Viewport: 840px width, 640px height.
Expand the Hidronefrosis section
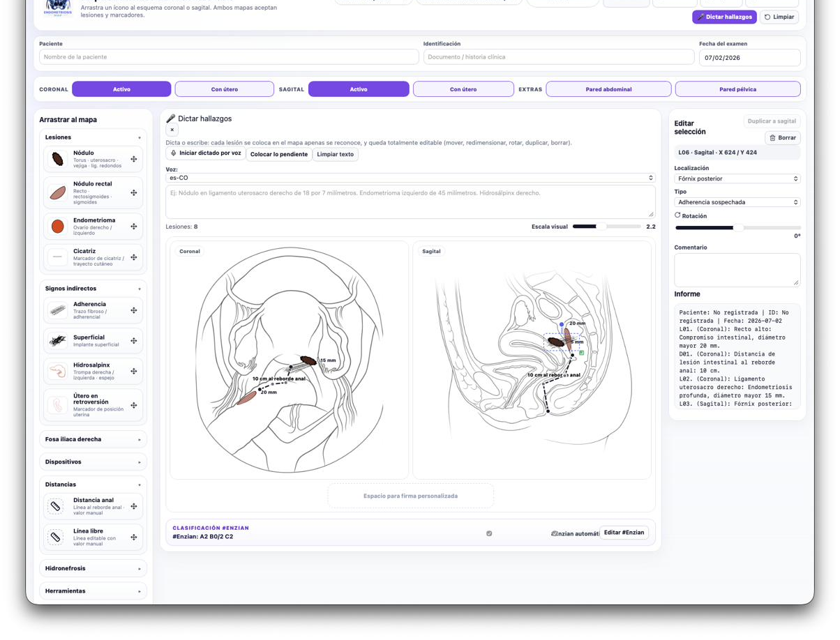[93, 568]
